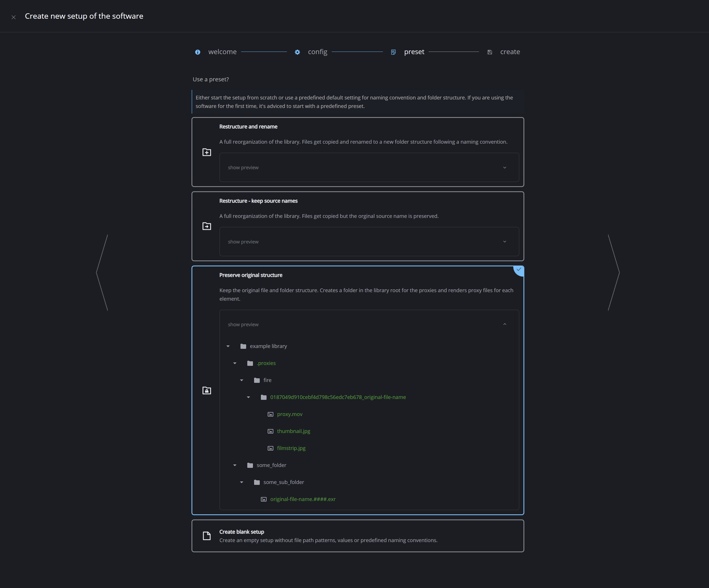
Task: Go to the preset step tab
Action: (x=414, y=52)
